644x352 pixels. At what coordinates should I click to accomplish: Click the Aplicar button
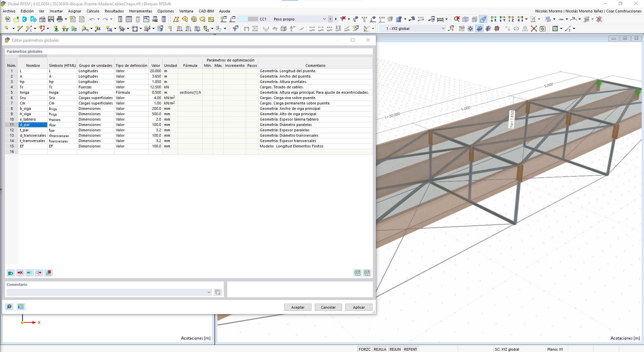tap(359, 307)
